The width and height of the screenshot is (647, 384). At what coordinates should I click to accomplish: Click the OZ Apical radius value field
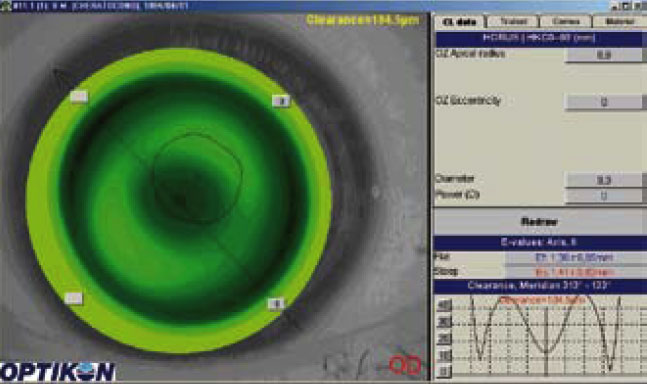tap(603, 55)
